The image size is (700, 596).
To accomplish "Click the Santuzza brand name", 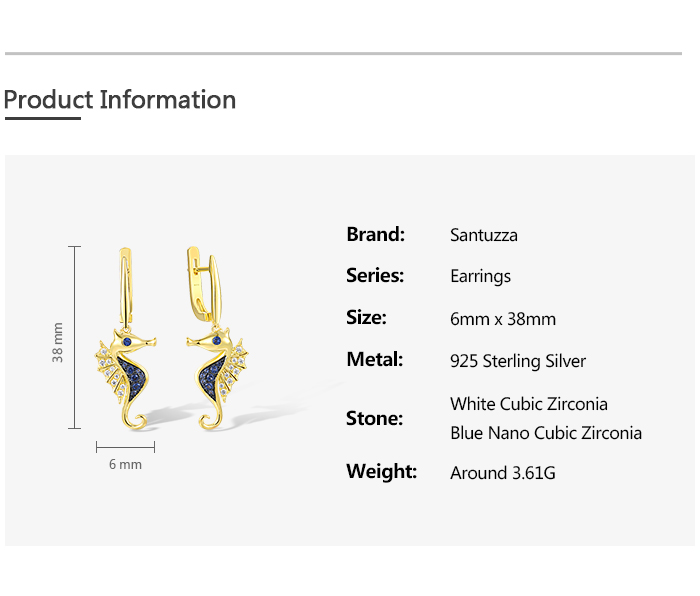I will coord(484,236).
